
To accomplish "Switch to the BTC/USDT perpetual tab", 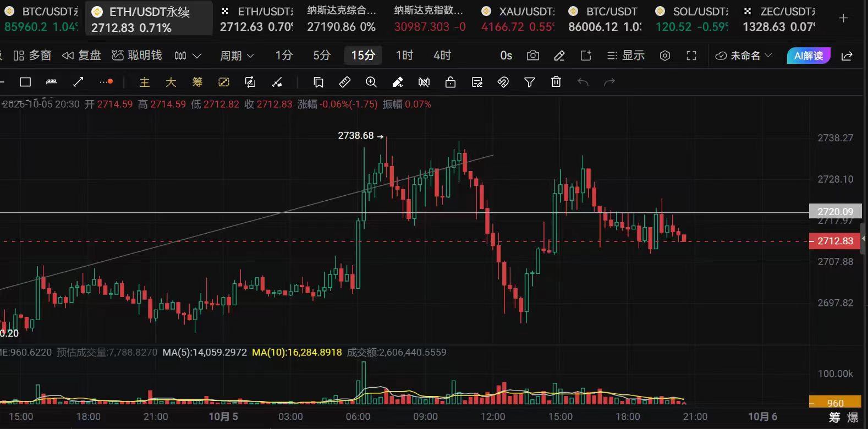I will click(x=42, y=19).
